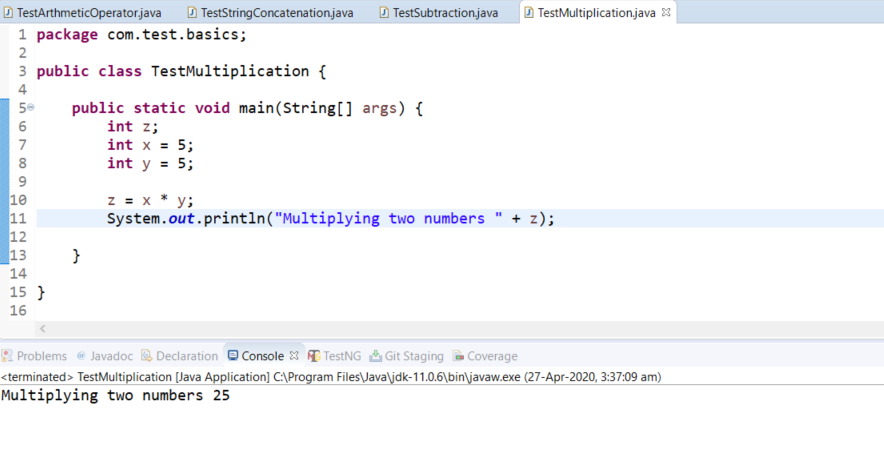The image size is (884, 456).
Task: Click the class name TestMultiplication in code
Action: coord(229,71)
